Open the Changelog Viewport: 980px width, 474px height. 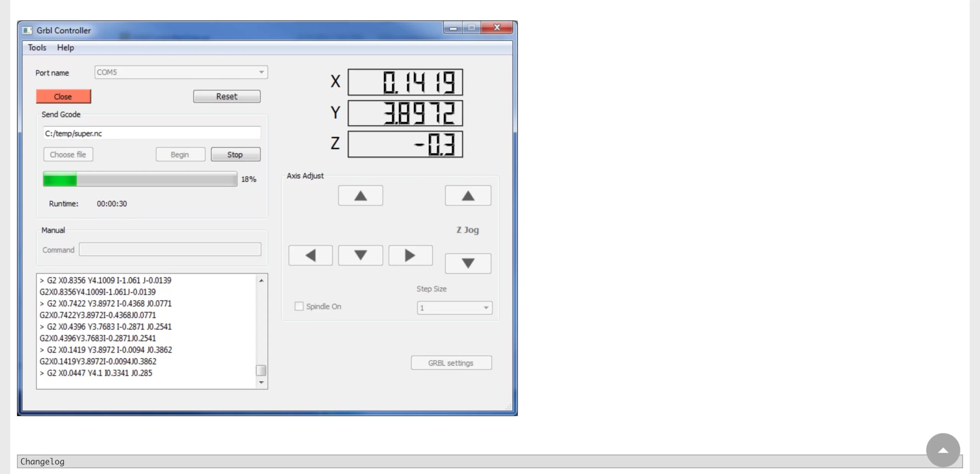(x=42, y=461)
